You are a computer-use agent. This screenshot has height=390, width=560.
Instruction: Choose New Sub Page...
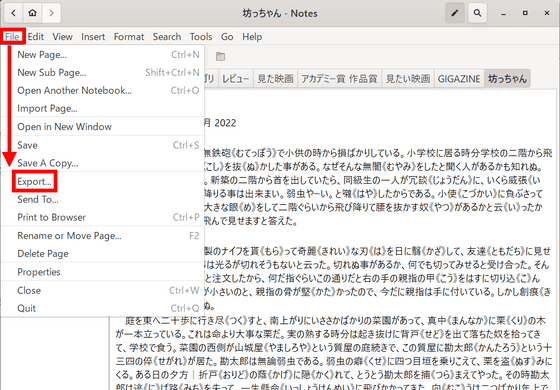103,72
